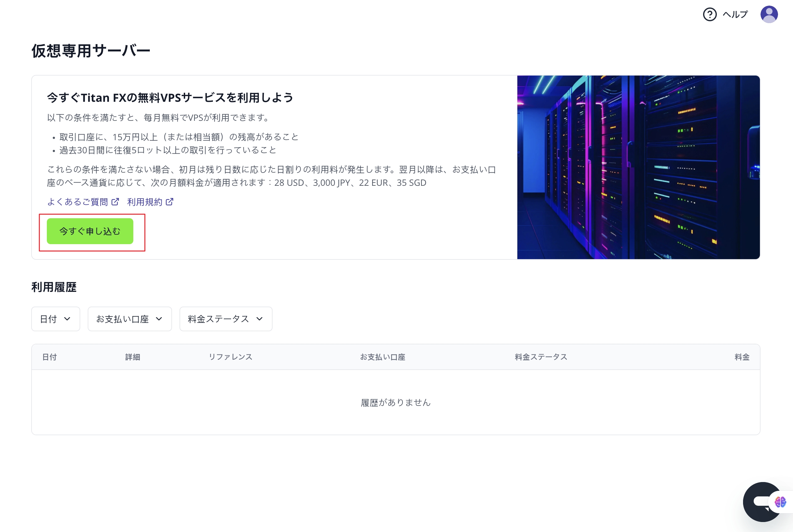Open the help icon question mark

(710, 14)
